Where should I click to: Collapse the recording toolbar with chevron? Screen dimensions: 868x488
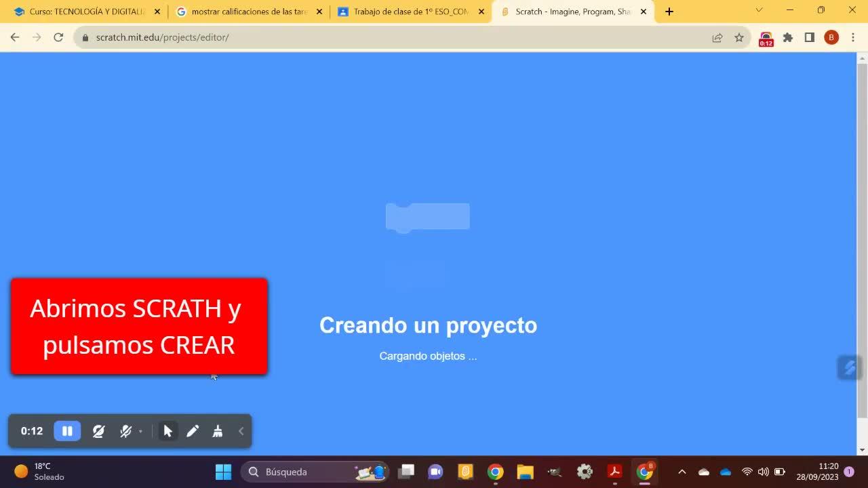coord(241,431)
